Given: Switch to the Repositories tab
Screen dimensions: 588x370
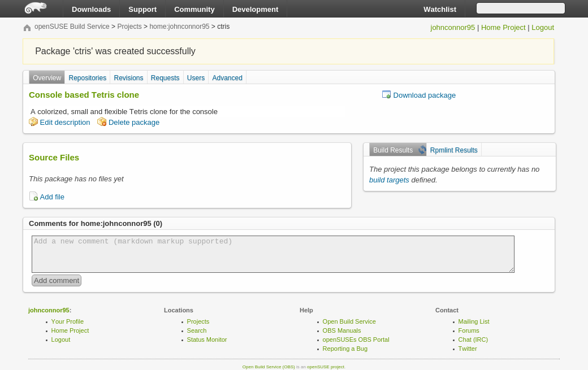Looking at the screenshot, I should click(88, 77).
